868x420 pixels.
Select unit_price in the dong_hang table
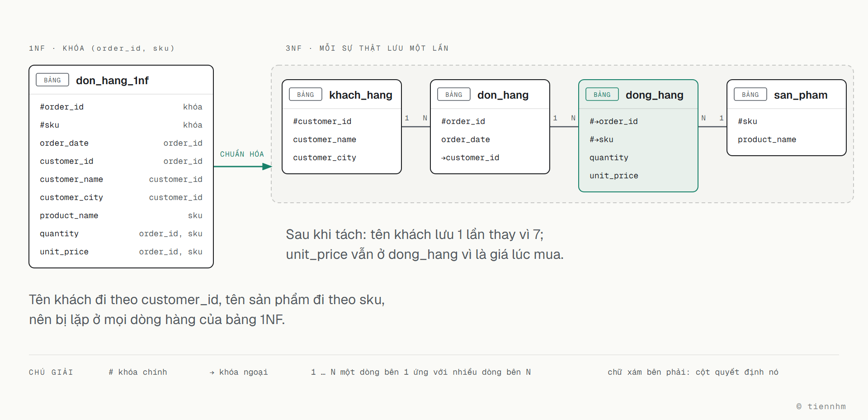tap(614, 176)
